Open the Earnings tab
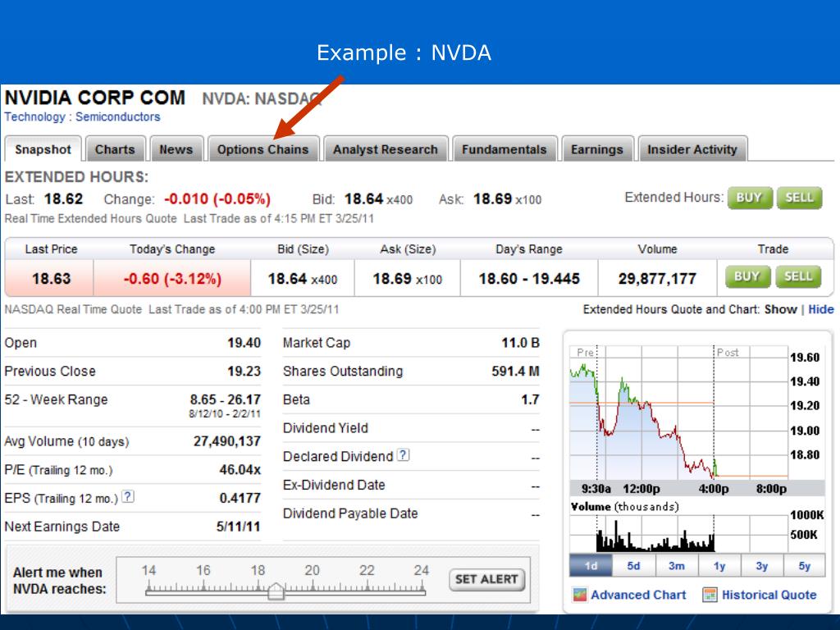The height and width of the screenshot is (630, 840). coord(597,149)
